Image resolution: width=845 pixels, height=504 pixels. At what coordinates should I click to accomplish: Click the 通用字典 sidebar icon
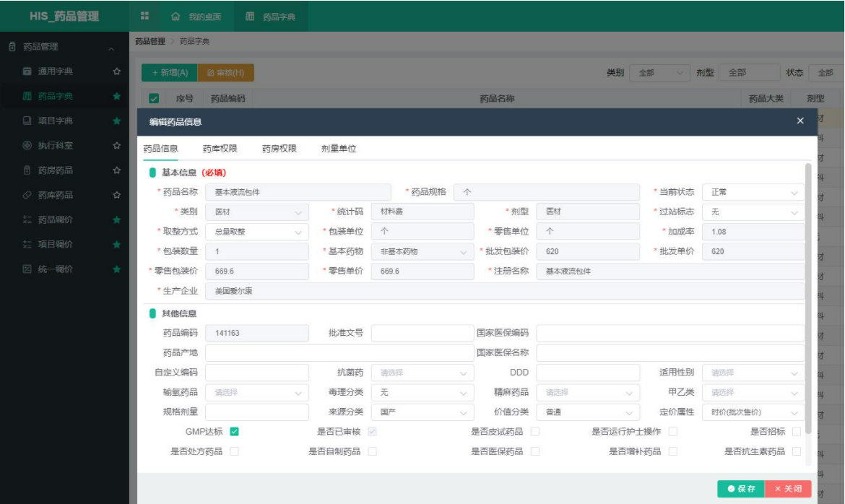[27, 71]
